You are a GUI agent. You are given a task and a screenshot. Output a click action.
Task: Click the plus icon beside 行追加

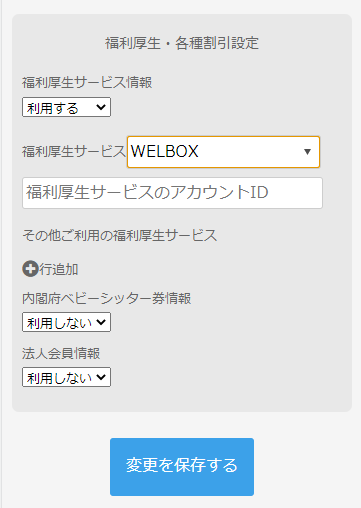coord(30,269)
